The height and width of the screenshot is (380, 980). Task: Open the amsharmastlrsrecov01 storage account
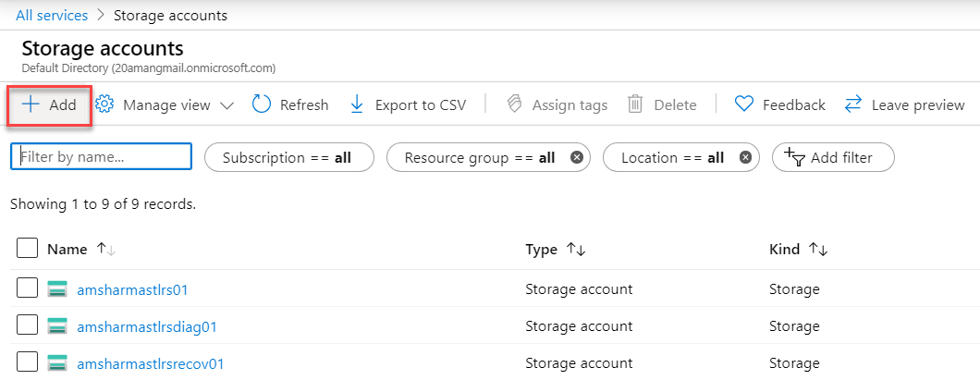point(151,363)
